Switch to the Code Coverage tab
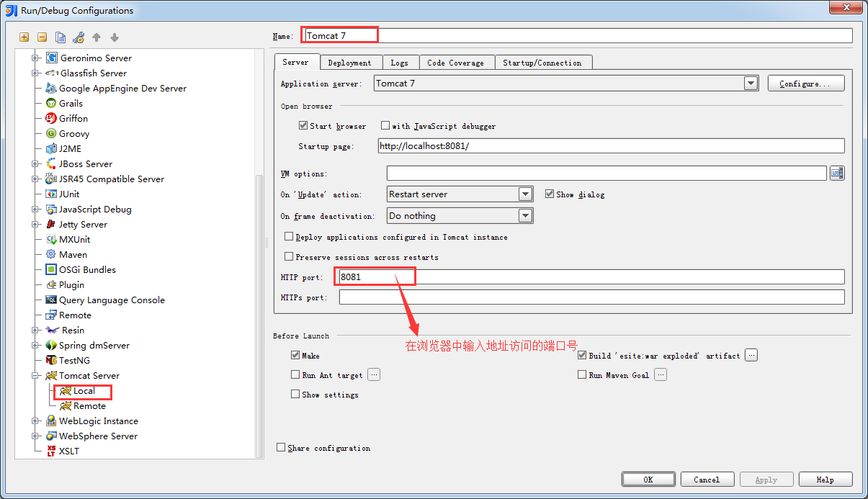This screenshot has height=499, width=868. click(x=456, y=63)
